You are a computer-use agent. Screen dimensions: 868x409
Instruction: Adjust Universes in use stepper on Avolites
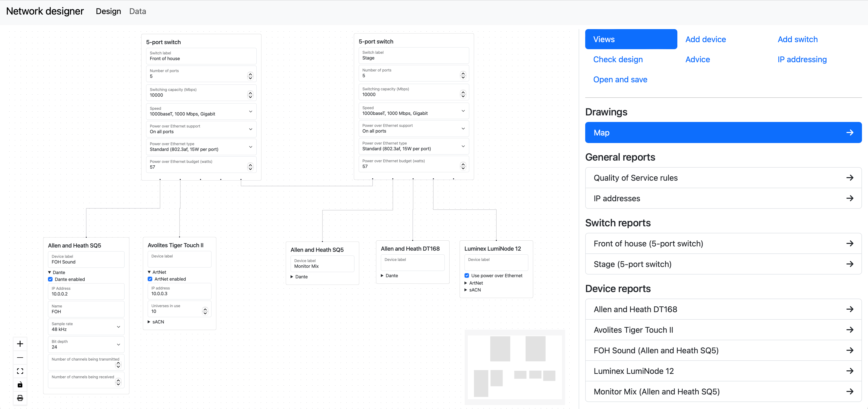pos(205,311)
